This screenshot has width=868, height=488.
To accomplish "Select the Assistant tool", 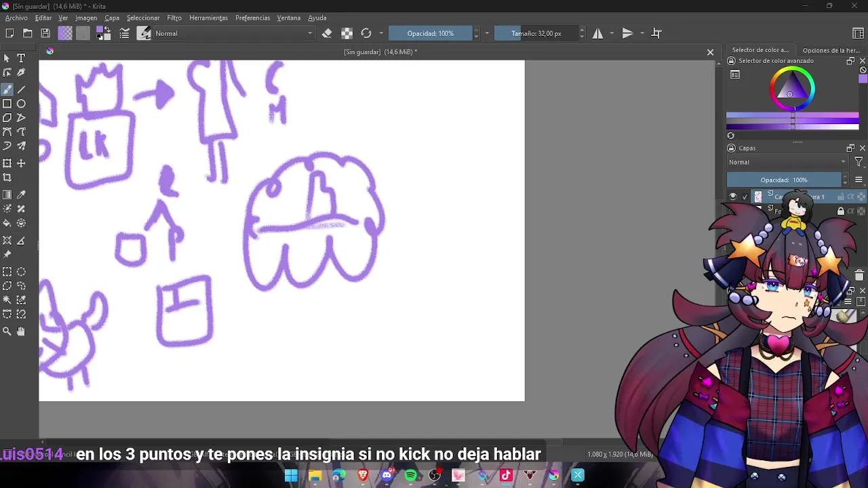I will coord(7,241).
